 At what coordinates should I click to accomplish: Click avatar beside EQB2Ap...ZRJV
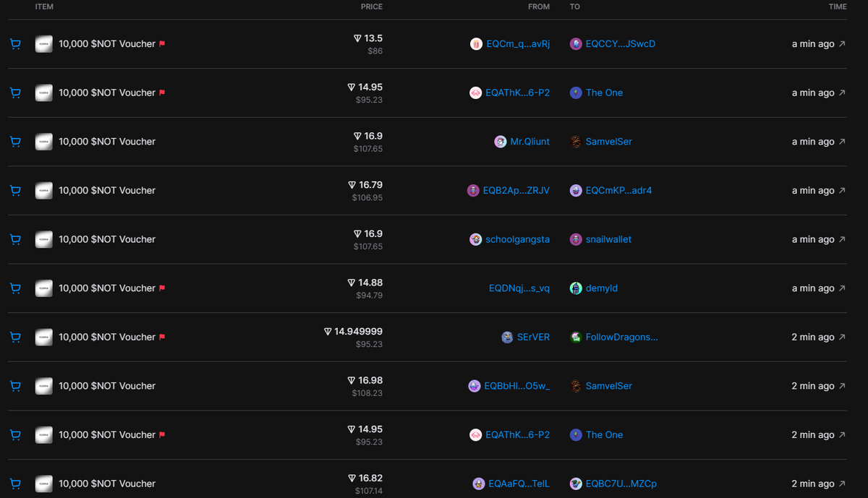[472, 191]
